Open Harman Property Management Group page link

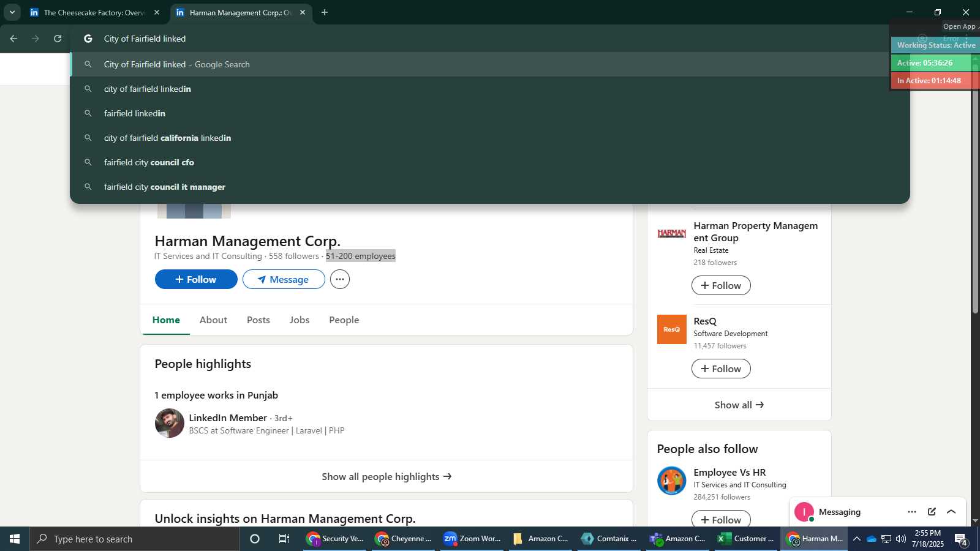tap(756, 231)
